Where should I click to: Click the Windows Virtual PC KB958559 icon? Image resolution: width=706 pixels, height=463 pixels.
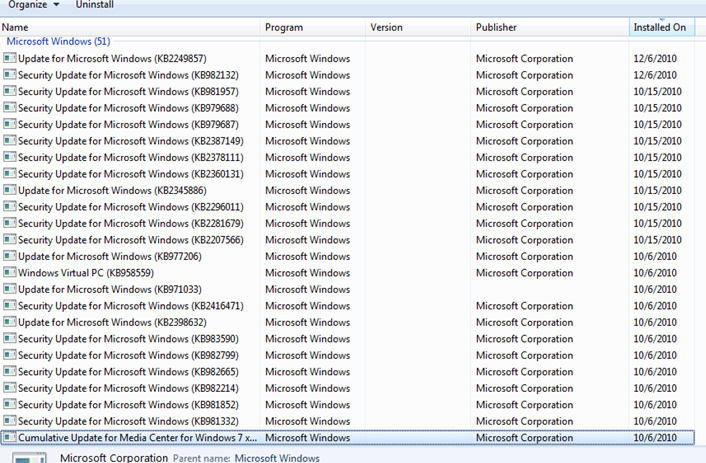(9, 272)
